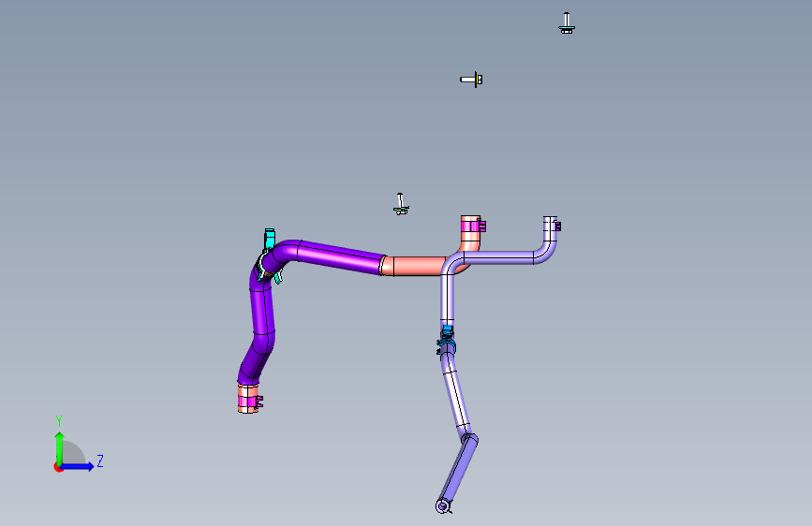Click the blue Z axis of the triad
812x526 pixels.
78,466
